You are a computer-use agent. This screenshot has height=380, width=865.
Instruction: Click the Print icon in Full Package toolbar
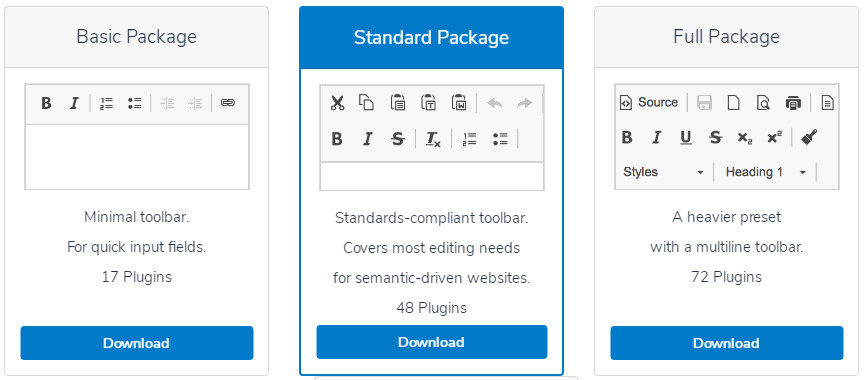coord(793,103)
